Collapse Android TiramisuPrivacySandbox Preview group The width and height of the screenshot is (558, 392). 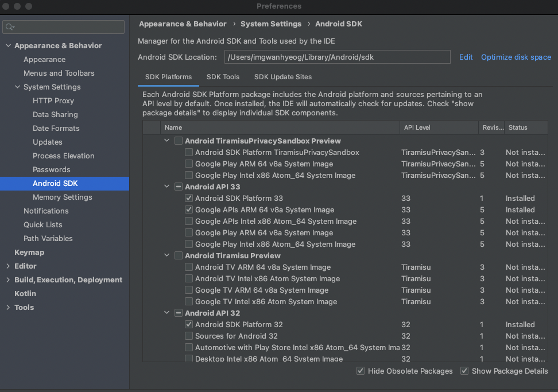[x=166, y=141]
